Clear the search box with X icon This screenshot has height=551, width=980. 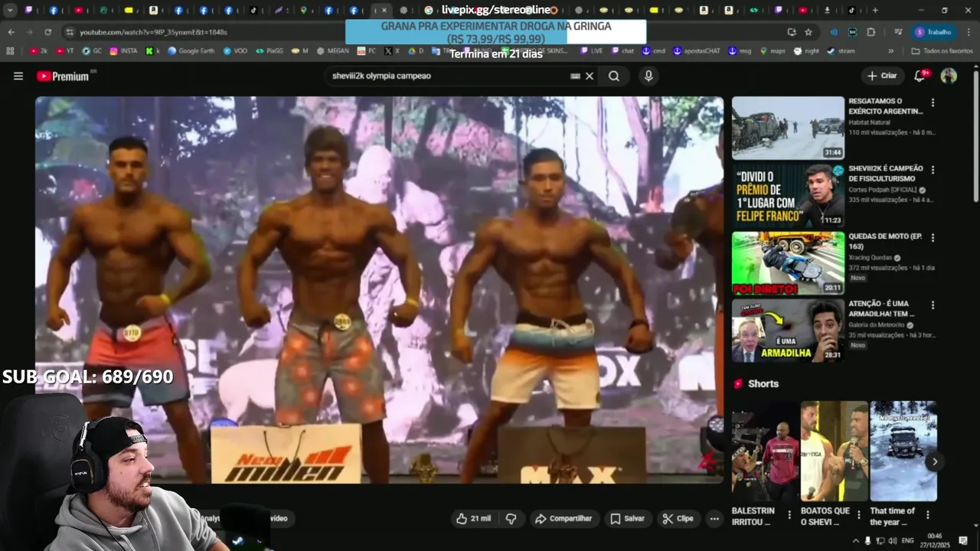point(590,76)
